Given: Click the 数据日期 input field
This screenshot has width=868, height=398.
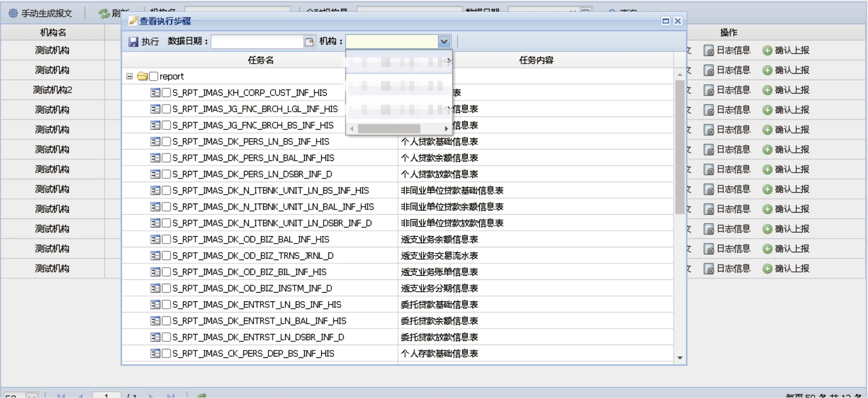Looking at the screenshot, I should [257, 41].
